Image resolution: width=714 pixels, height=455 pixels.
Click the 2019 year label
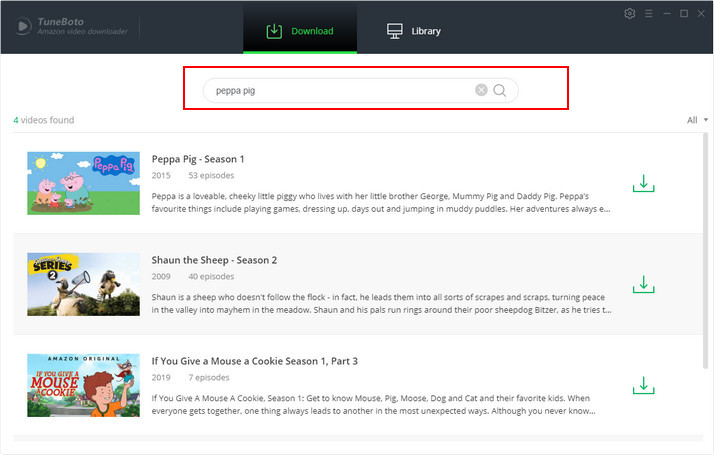(161, 378)
